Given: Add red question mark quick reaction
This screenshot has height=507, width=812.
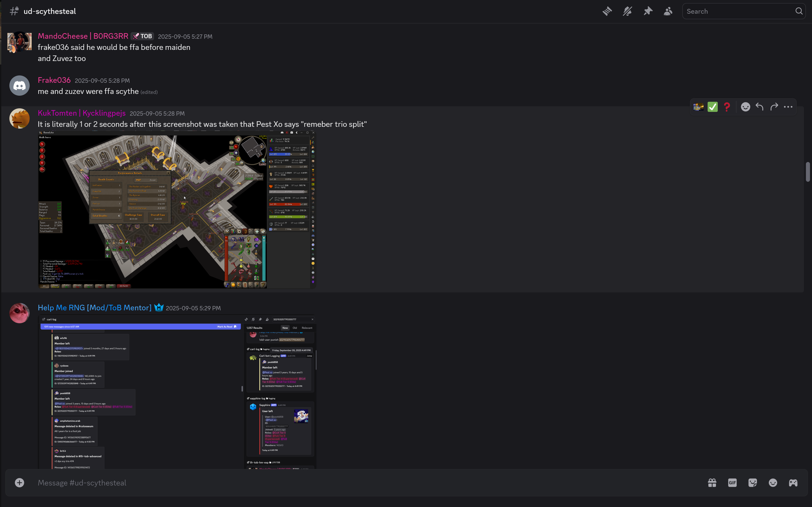Looking at the screenshot, I should (727, 107).
